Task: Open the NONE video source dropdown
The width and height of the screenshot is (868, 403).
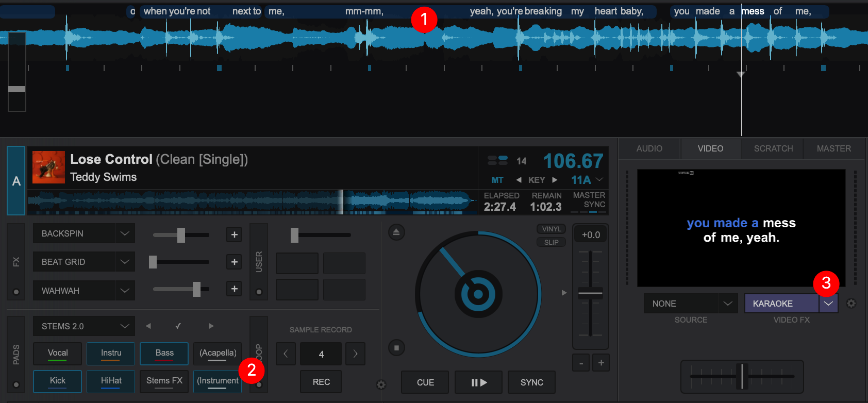Action: [x=727, y=304]
